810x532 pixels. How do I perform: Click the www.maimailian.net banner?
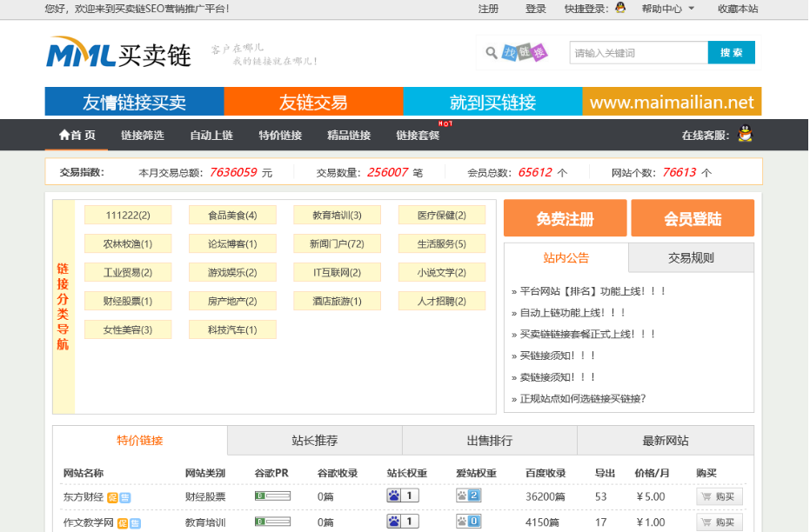[x=672, y=102]
